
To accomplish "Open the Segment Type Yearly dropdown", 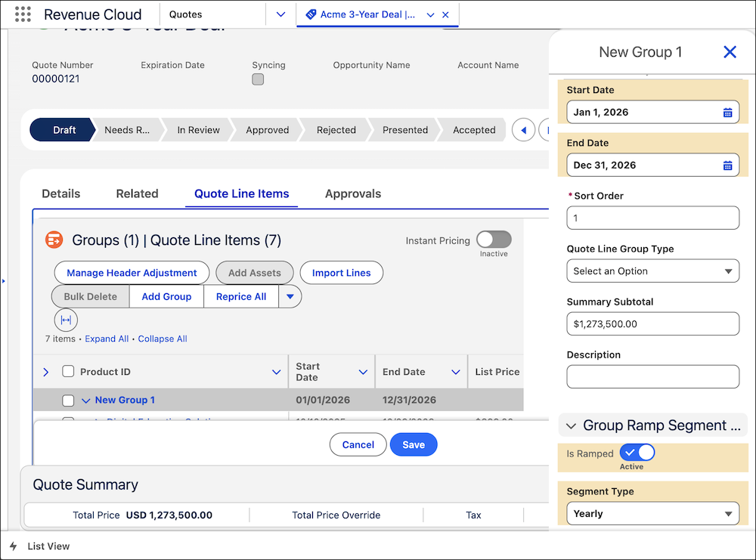I will point(653,514).
